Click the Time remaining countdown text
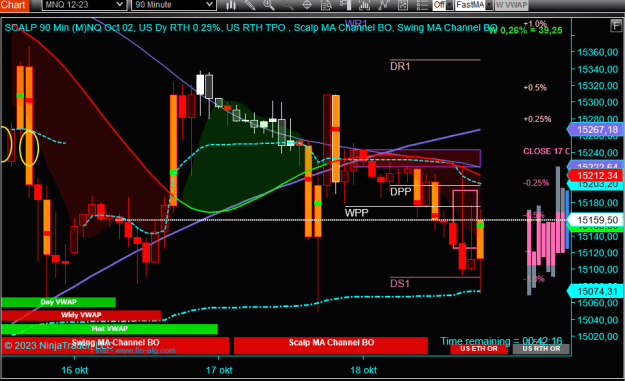 click(x=501, y=341)
